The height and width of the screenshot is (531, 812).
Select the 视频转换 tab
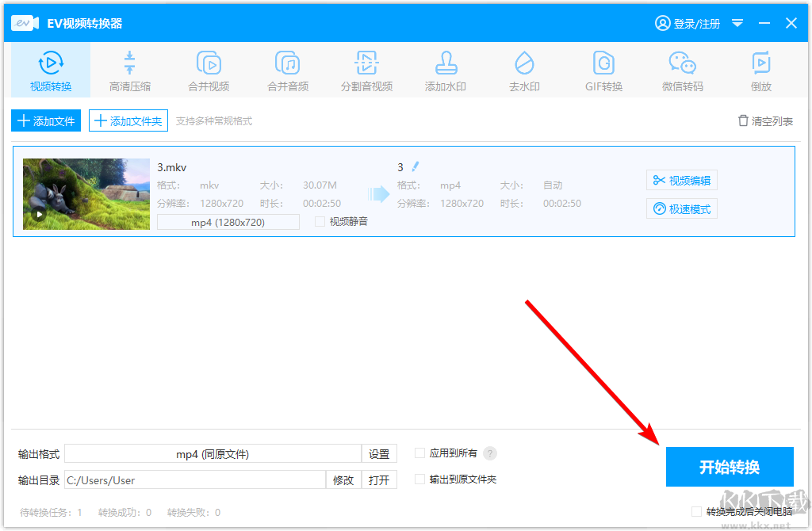pos(50,70)
